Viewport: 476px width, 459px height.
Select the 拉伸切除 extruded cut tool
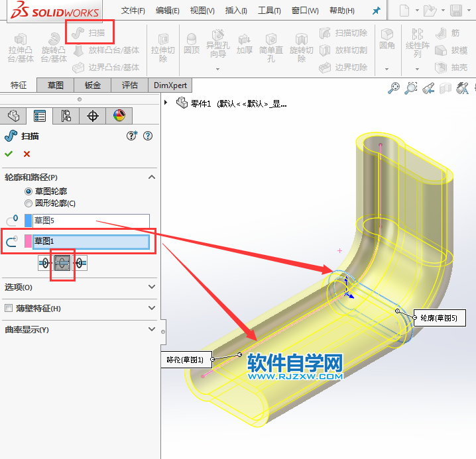[163, 48]
